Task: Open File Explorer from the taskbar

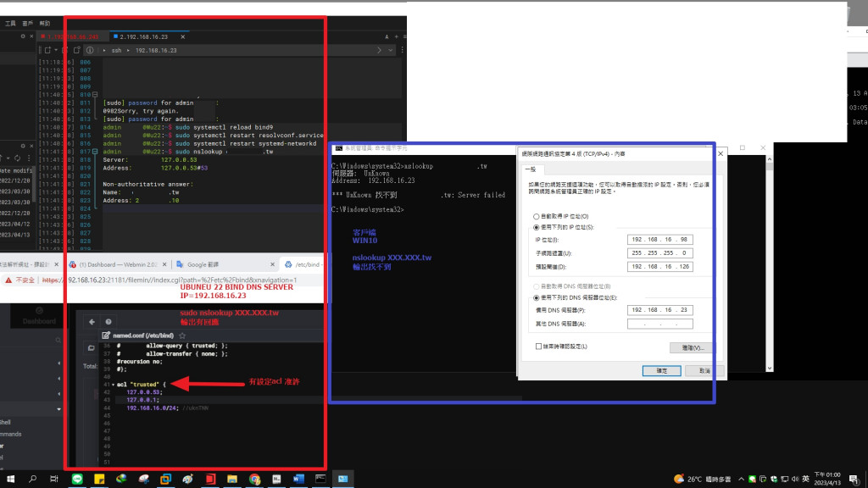Action: pos(232,479)
